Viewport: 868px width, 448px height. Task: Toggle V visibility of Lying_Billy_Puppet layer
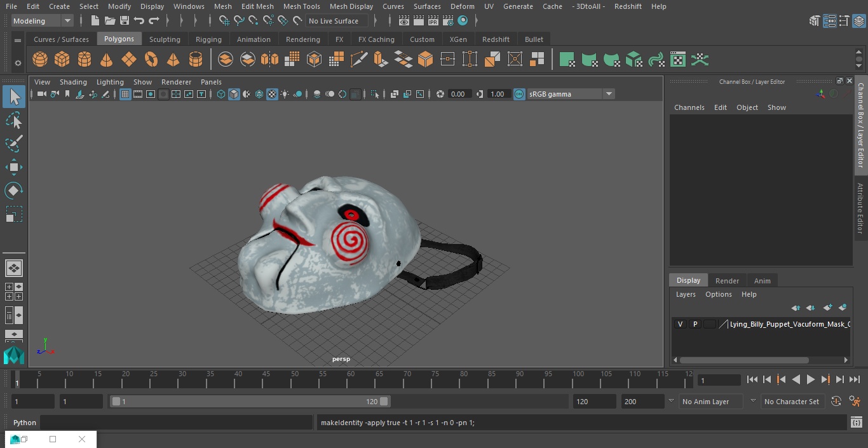point(680,324)
